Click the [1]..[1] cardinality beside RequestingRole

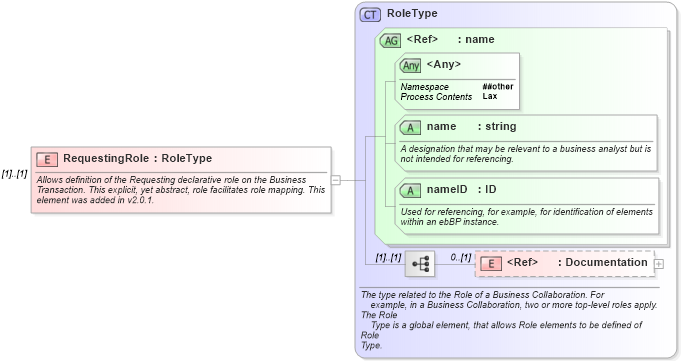point(14,174)
